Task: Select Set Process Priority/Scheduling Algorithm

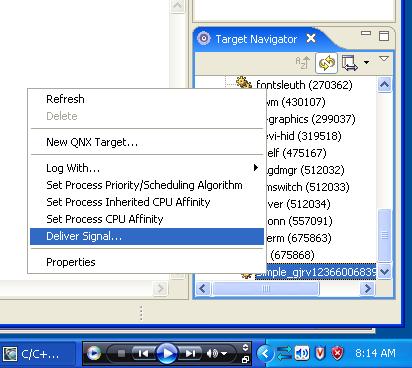Action: click(x=147, y=185)
